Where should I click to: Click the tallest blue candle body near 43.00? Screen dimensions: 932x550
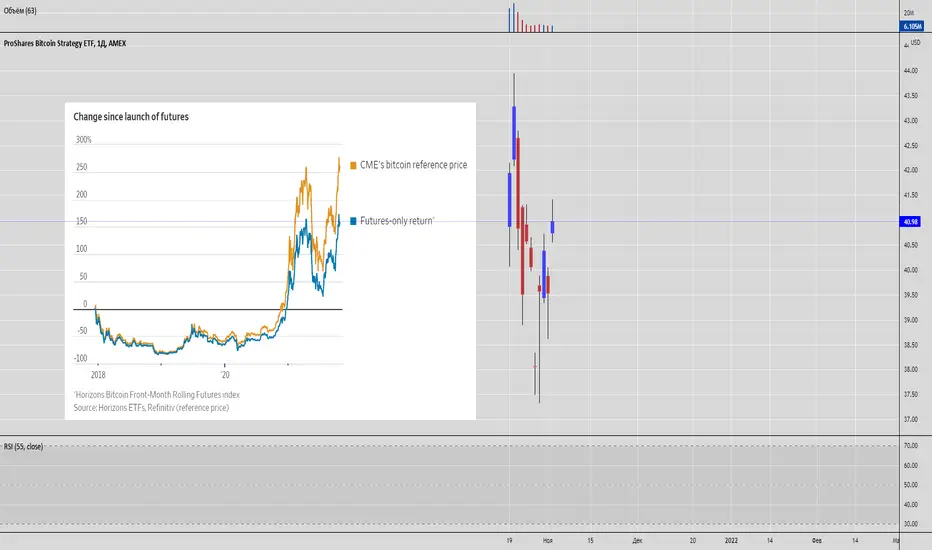514,133
